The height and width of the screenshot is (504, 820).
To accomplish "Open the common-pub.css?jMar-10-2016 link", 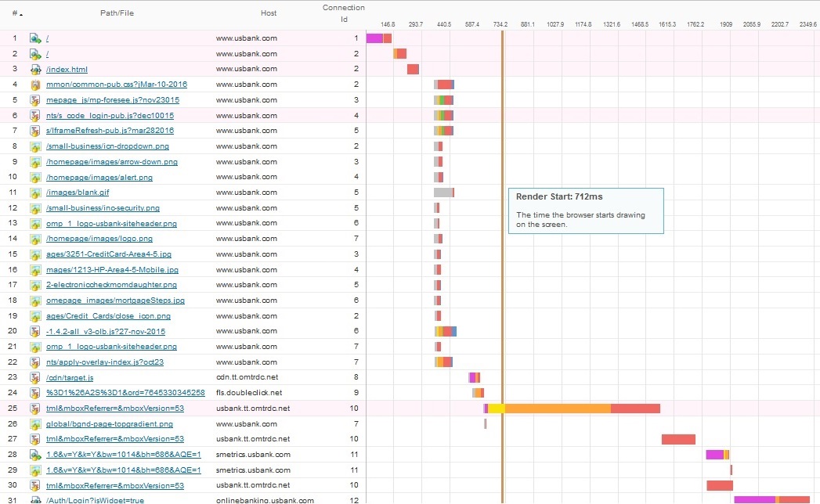I will 117,85.
